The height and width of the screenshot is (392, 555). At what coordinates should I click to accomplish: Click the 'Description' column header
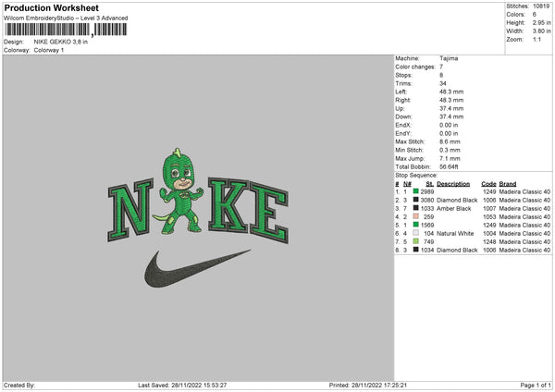(x=453, y=184)
